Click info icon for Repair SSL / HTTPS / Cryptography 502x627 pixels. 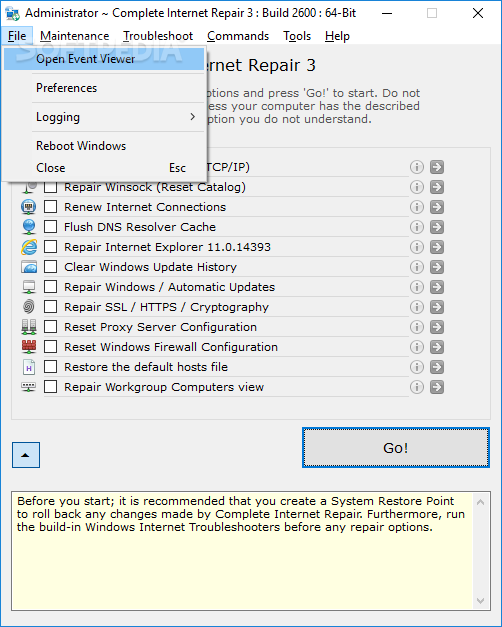coord(417,307)
